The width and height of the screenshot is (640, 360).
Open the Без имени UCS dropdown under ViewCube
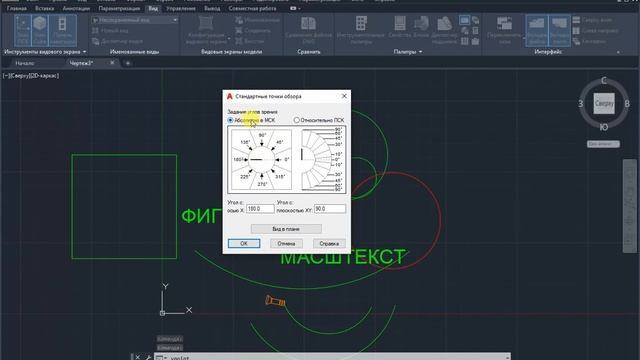click(x=603, y=144)
